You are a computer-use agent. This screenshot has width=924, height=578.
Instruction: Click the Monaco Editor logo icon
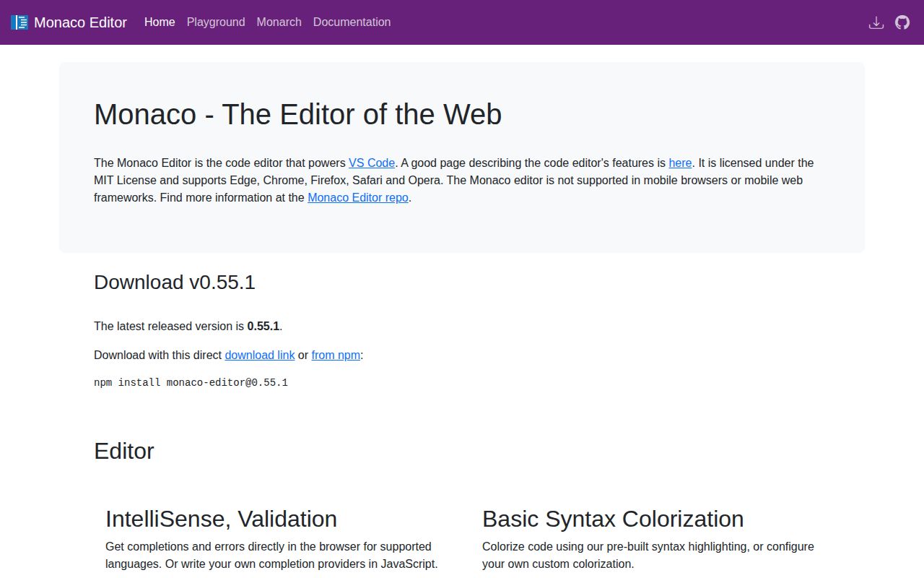[x=19, y=22]
